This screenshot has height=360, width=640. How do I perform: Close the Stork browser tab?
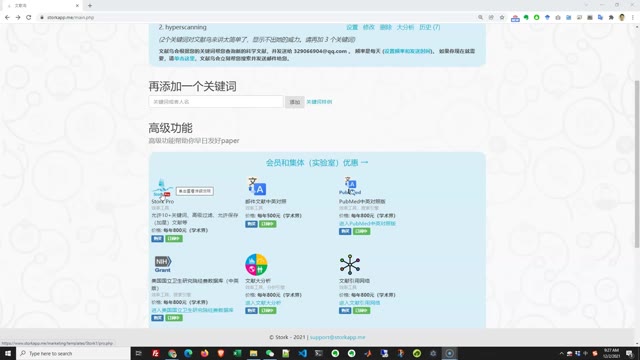click(x=77, y=6)
